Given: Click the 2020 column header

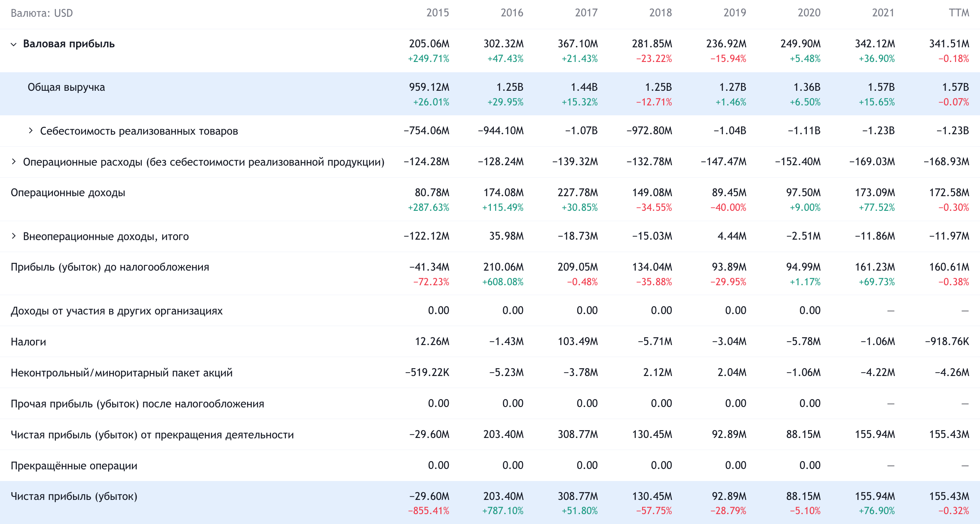Looking at the screenshot, I should coord(809,13).
